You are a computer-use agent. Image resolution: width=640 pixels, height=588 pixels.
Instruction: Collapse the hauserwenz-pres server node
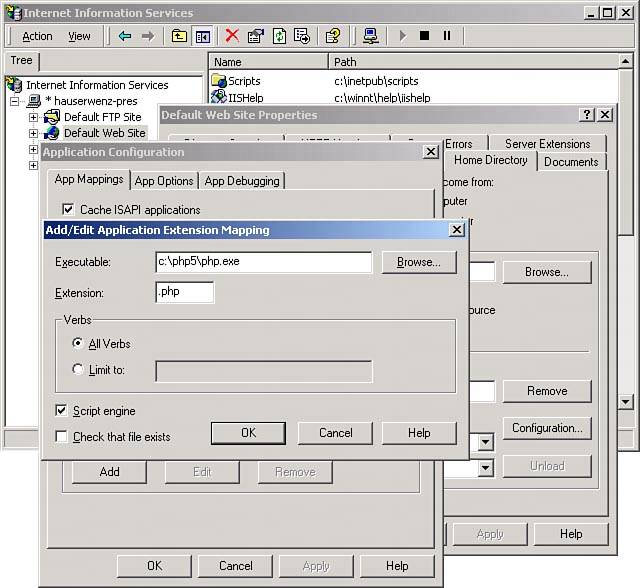coord(16,101)
